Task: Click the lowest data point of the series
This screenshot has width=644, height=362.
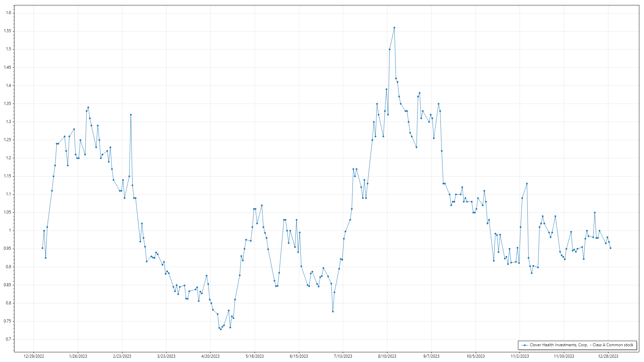Action: coord(221,329)
